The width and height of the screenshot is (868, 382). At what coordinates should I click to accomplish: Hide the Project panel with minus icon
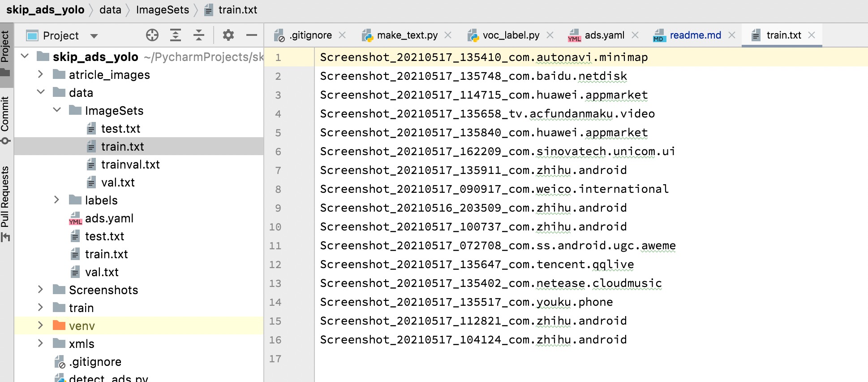click(252, 35)
